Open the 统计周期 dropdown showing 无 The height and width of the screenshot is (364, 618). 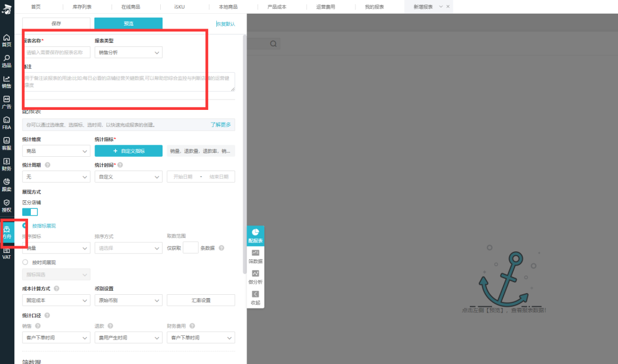56,177
